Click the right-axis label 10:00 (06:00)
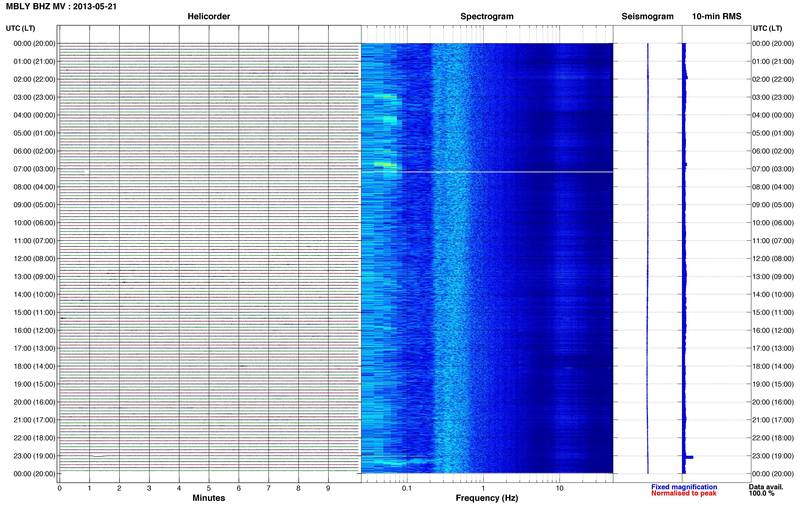This screenshot has height=508, width=812. pos(773,223)
